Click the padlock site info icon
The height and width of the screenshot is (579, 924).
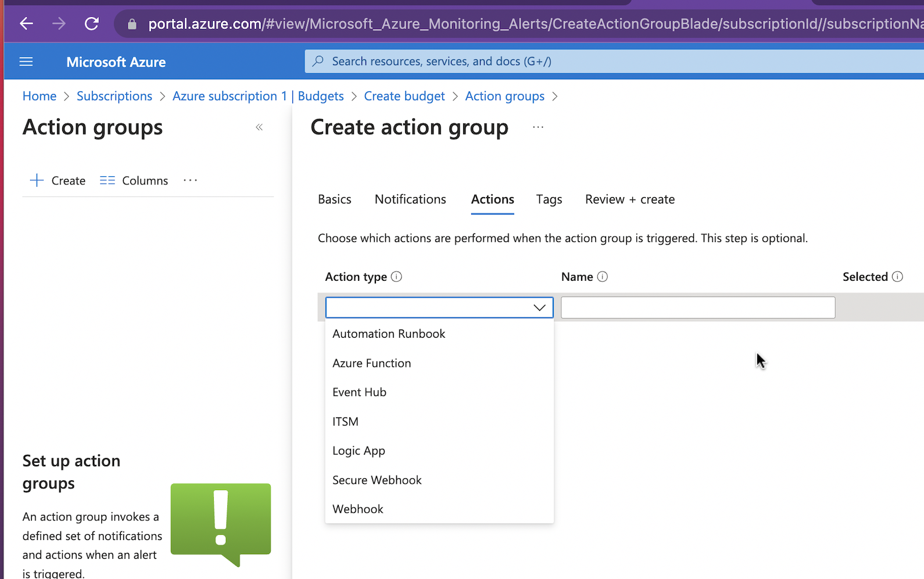(x=132, y=24)
